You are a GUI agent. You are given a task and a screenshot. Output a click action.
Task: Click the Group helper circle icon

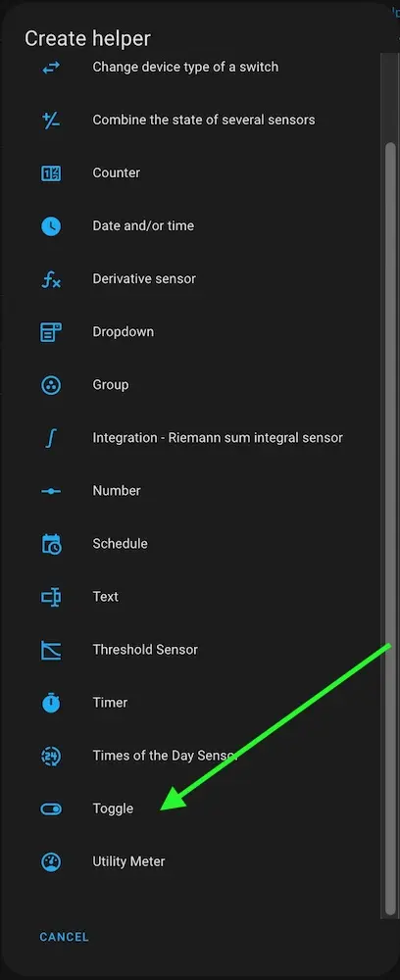[x=51, y=385]
